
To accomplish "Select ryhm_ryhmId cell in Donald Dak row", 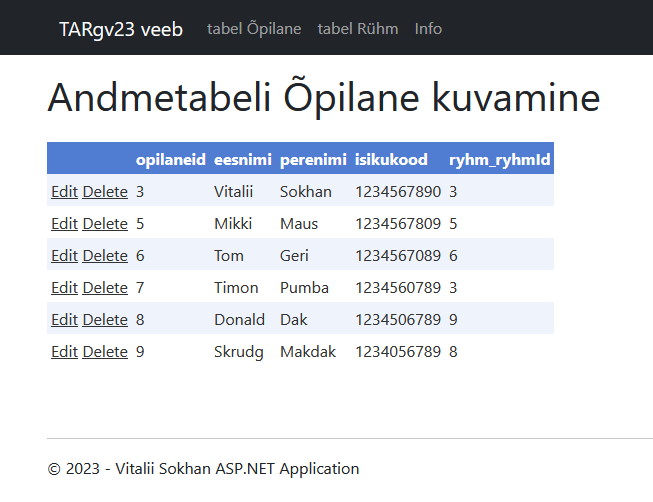I will click(x=453, y=320).
